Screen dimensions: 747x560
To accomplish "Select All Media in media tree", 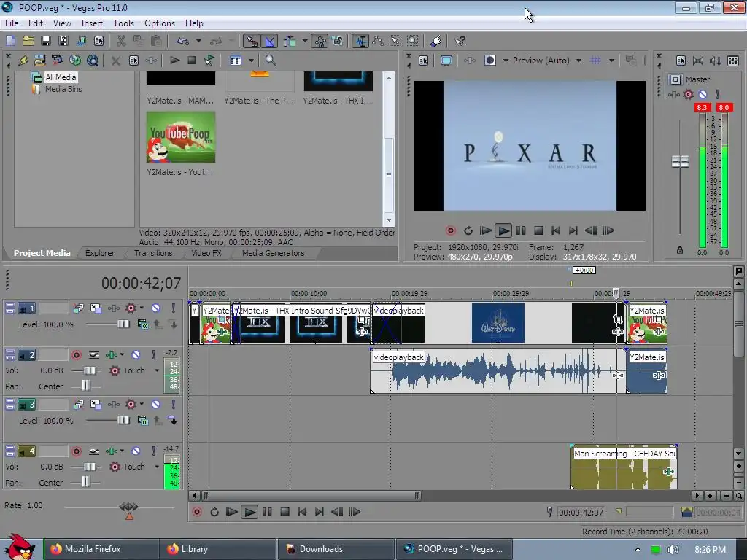I will click(61, 77).
